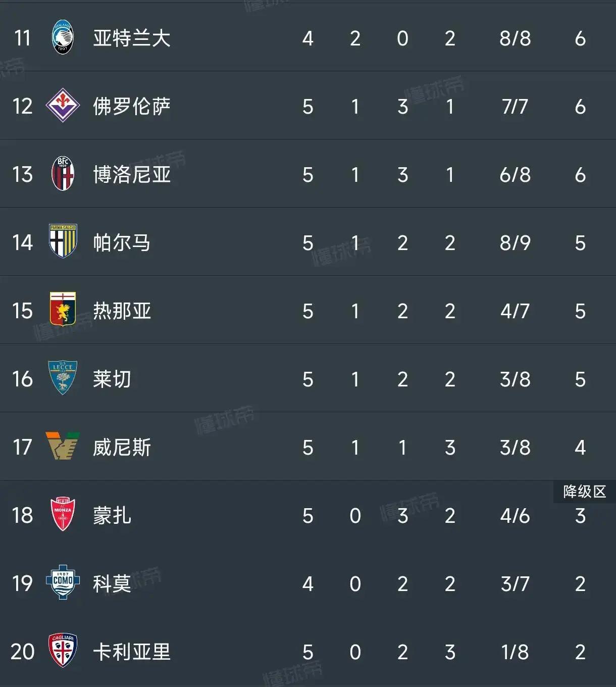
Task: Open the 帕尔马 team name
Action: click(x=122, y=243)
